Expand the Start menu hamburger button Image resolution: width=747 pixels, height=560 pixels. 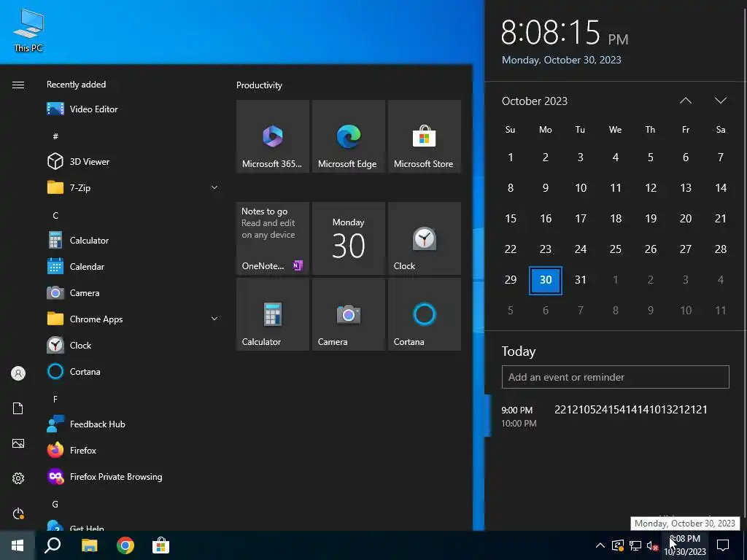[x=18, y=85]
